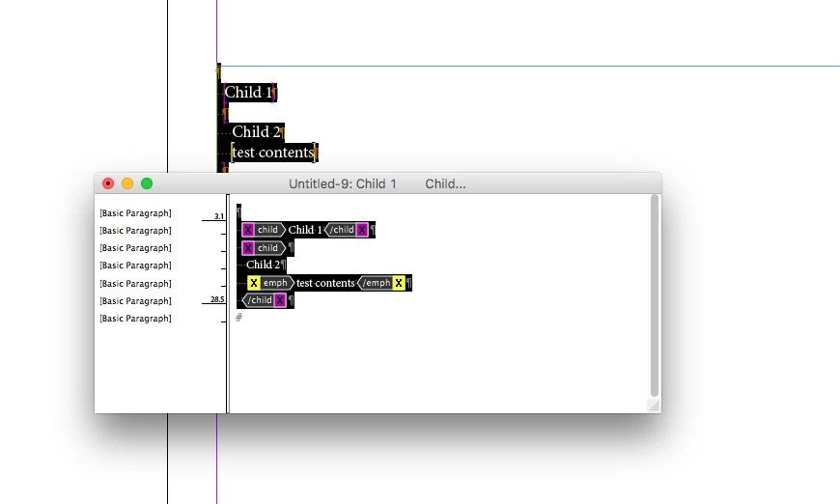Select the [Basic Paragraph] label next to the # marker

135,319
